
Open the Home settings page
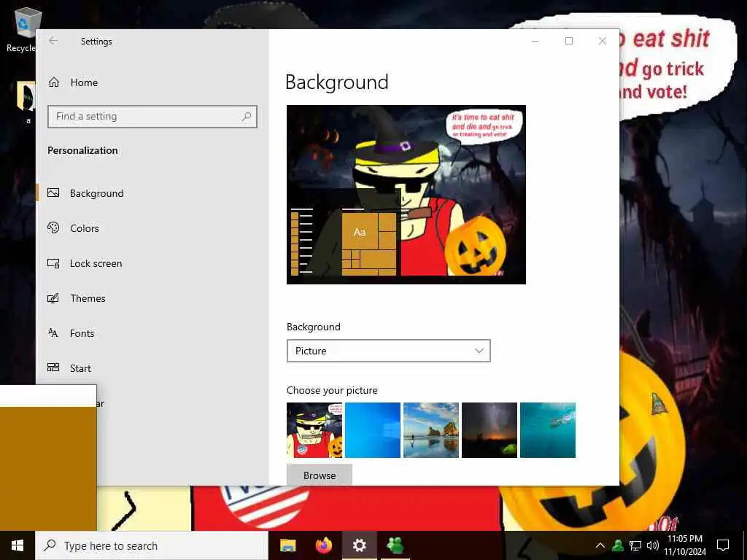152,82
